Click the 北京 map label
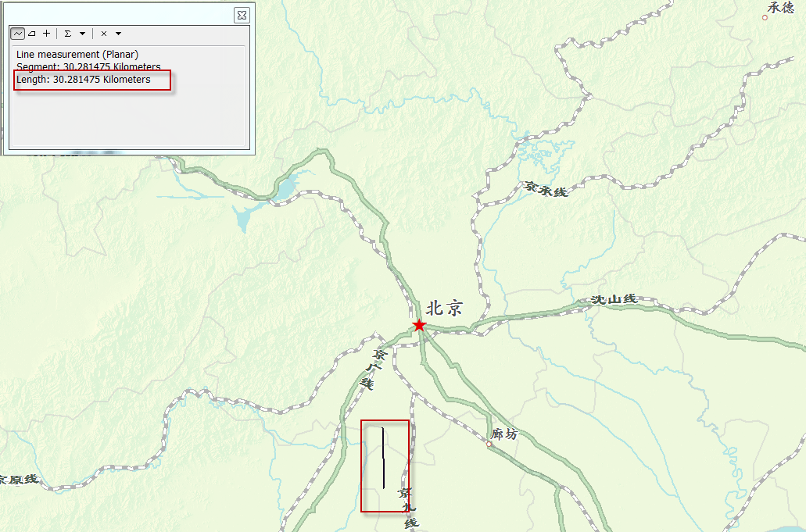The height and width of the screenshot is (532, 806). (x=444, y=308)
